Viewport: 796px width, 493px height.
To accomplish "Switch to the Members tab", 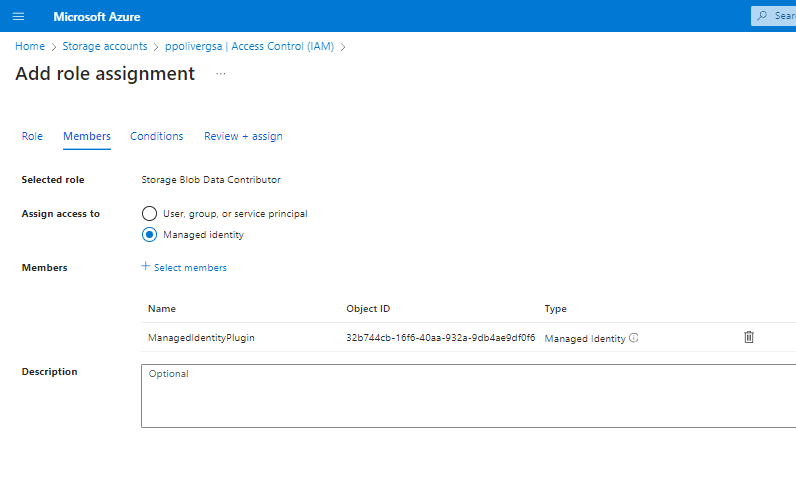I will [87, 136].
